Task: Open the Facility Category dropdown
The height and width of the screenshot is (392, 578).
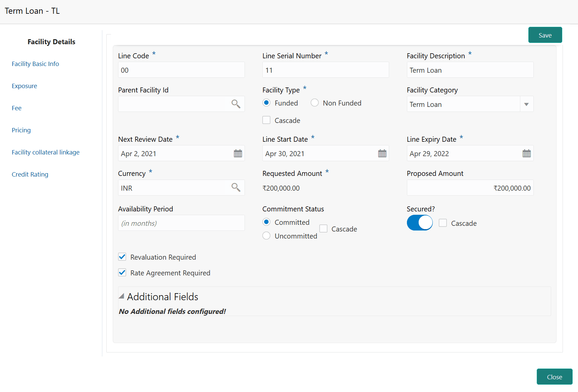Action: tap(526, 104)
